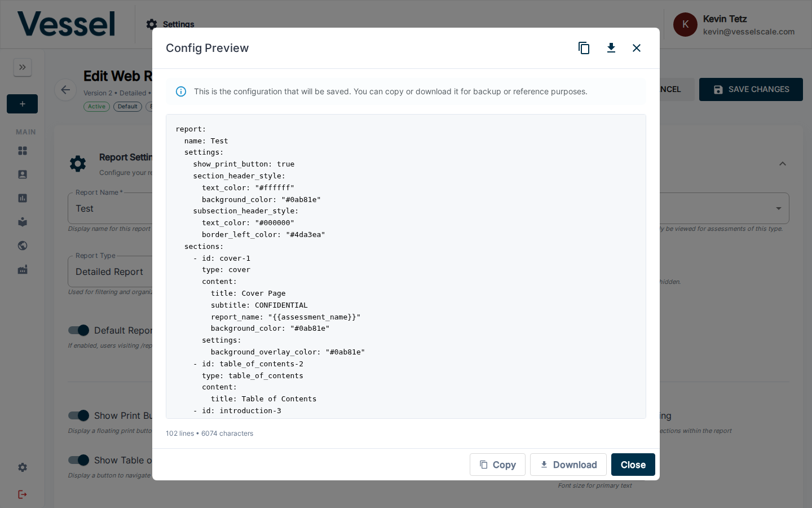Click the Vessel logo
Viewport: 812px width, 508px height.
[x=66, y=24]
